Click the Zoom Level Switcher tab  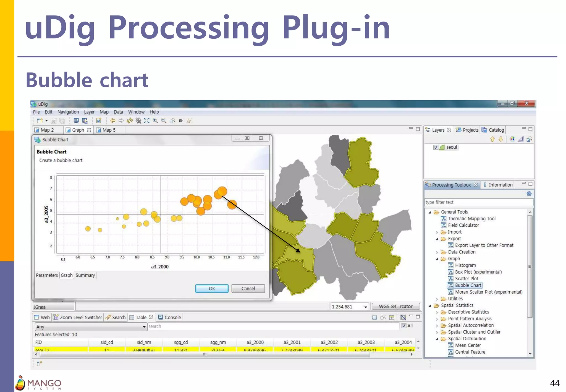click(78, 317)
